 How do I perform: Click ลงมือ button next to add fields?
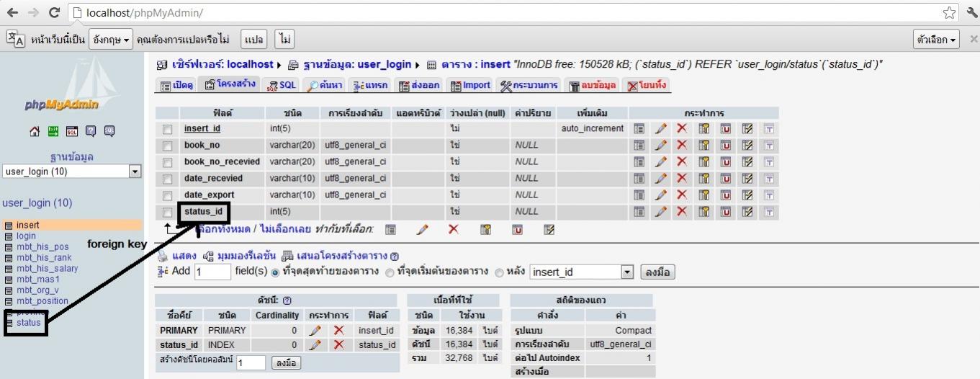[657, 272]
